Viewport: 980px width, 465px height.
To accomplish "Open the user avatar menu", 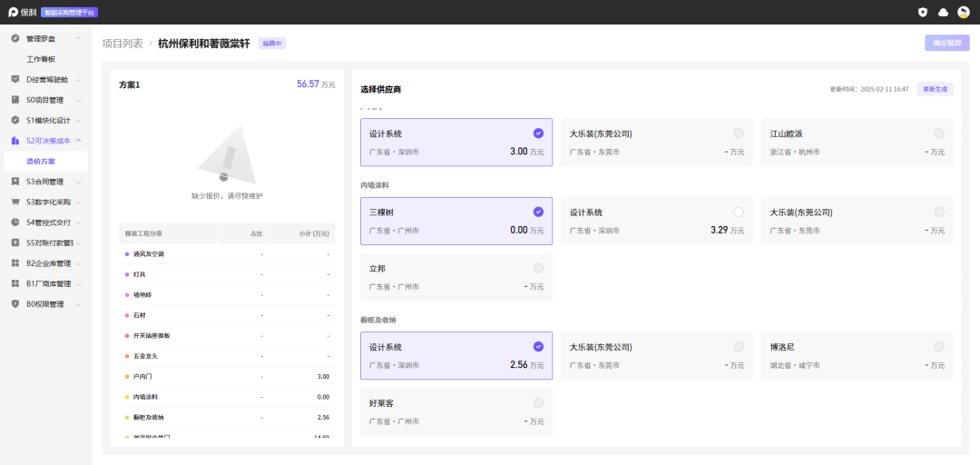I will 963,12.
